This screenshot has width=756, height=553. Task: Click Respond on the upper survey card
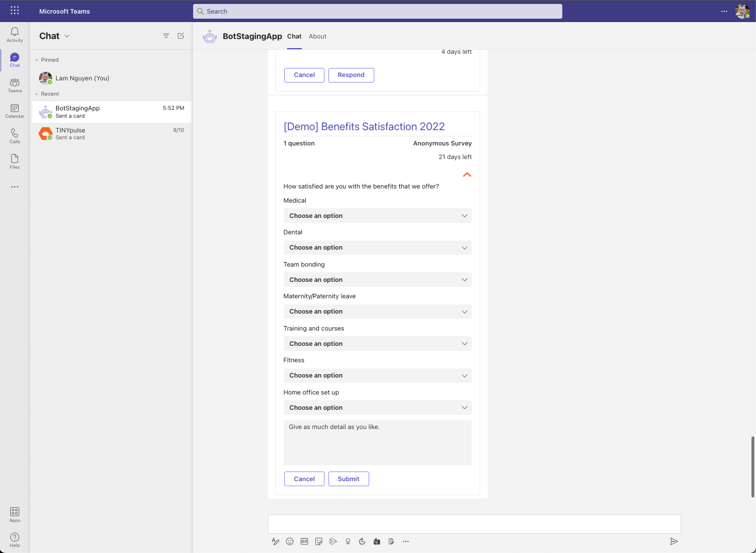click(x=351, y=75)
